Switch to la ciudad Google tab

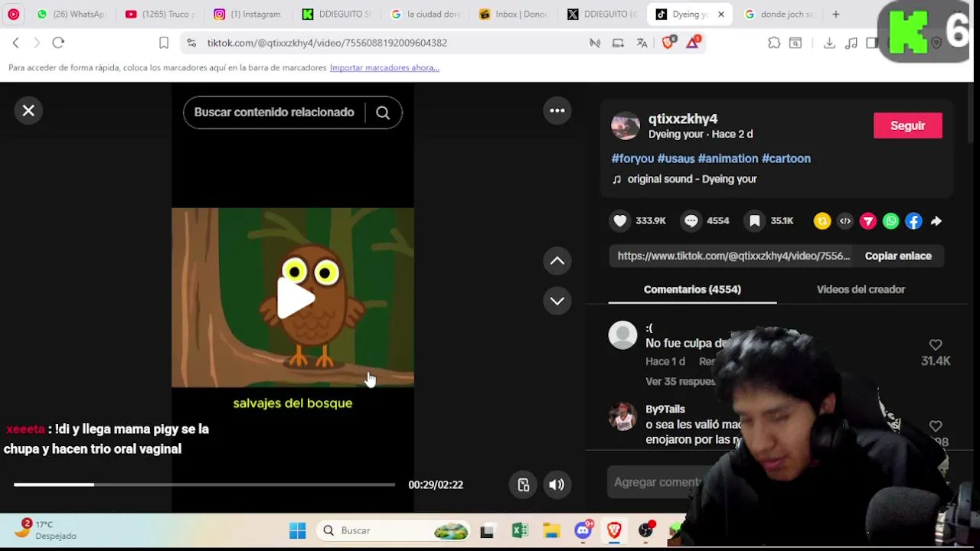[x=426, y=14]
